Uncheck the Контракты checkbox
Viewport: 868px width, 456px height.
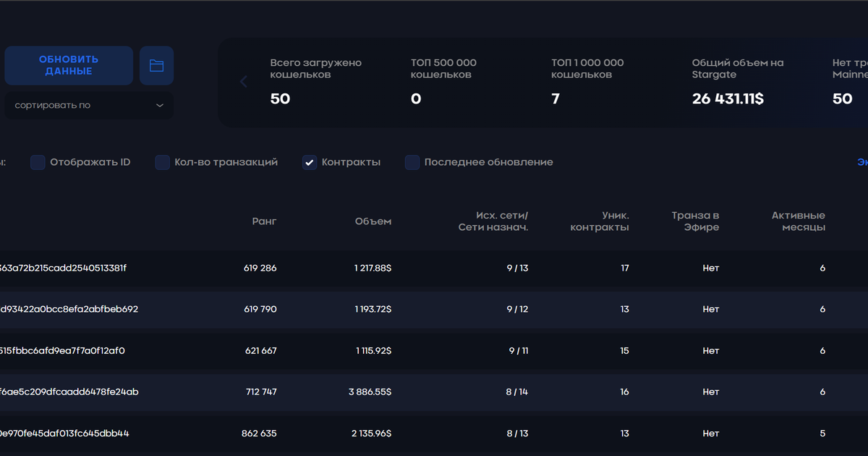pos(310,163)
